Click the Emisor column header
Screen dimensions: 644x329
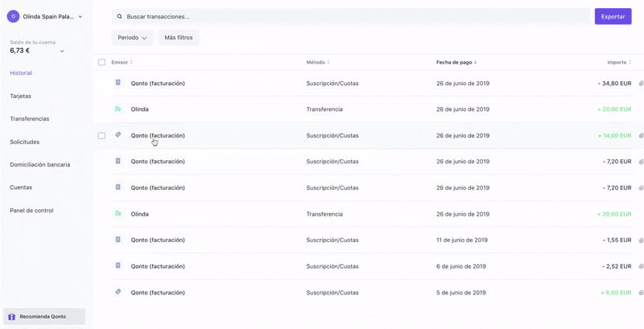click(119, 63)
